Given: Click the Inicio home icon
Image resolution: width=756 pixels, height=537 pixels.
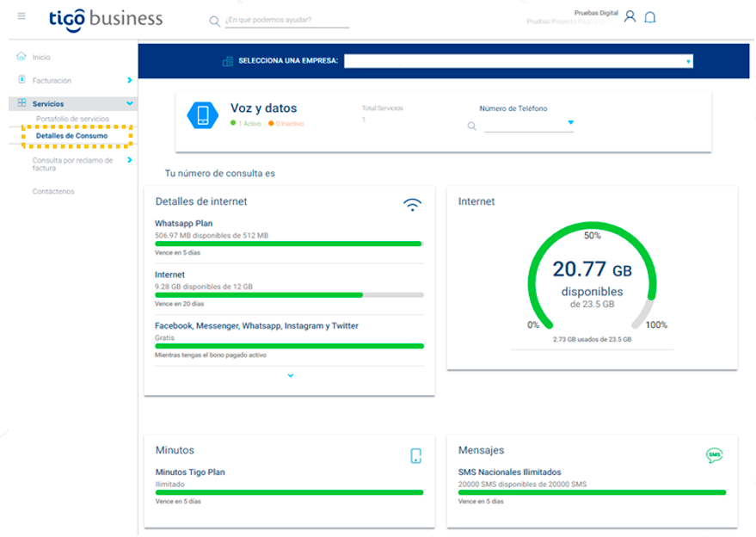Looking at the screenshot, I should coord(22,57).
